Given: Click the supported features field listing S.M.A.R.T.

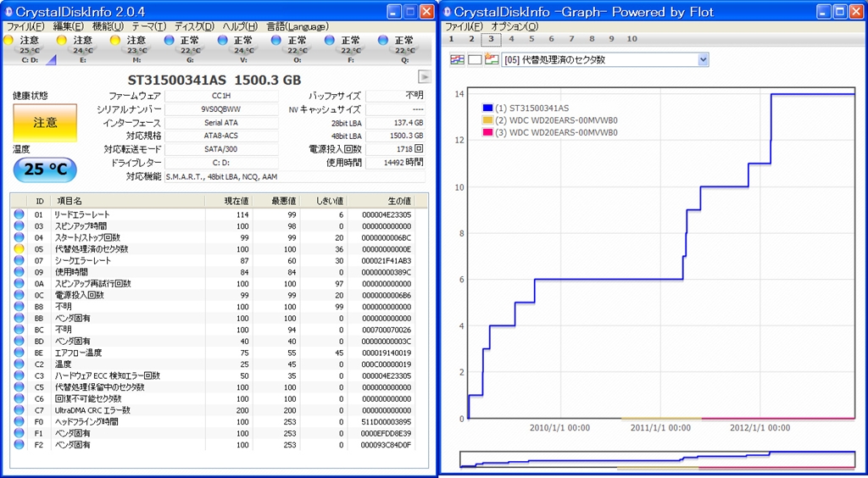Looking at the screenshot, I should (294, 176).
